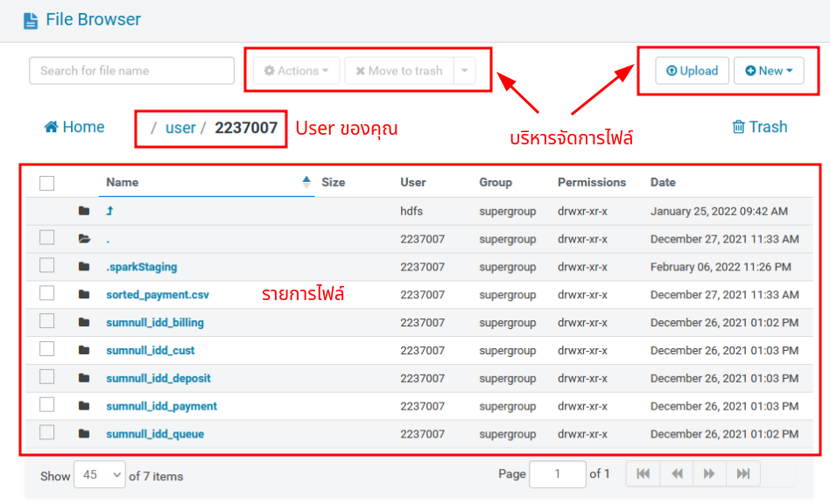
Task: Check the box for sorted_payment.csv
Action: tap(47, 293)
